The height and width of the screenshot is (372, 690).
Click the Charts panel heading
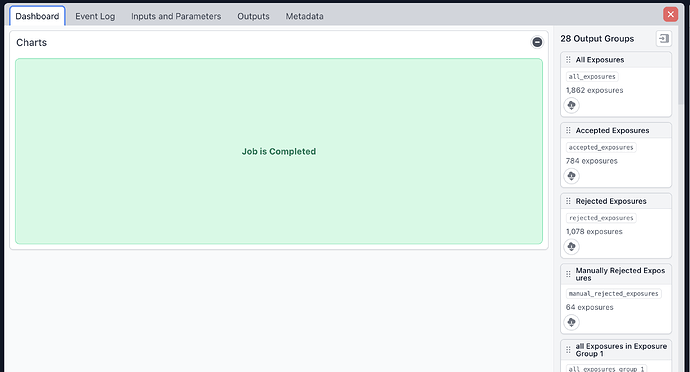coord(31,43)
